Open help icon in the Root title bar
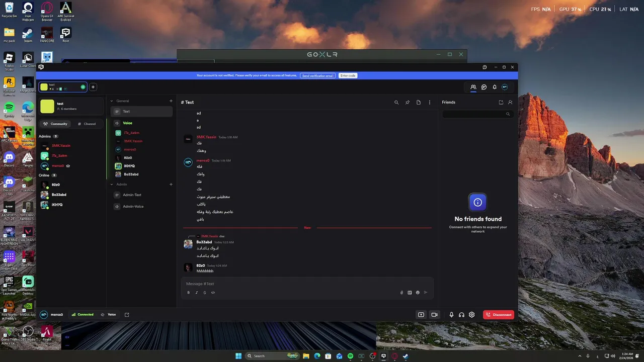Viewport: 644px width, 362px height. click(485, 67)
